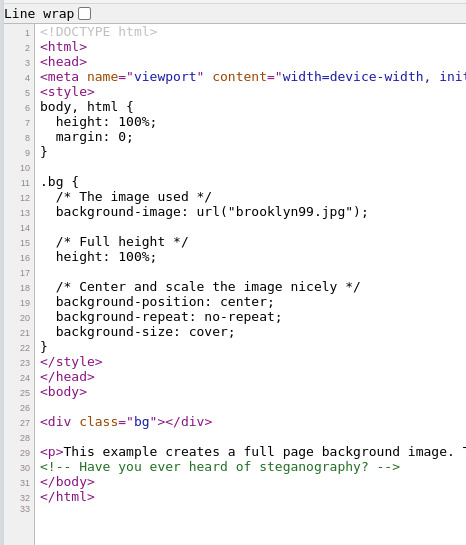Click the paragraph 'This example creates' line
This screenshot has height=545, width=466.
(x=253, y=452)
